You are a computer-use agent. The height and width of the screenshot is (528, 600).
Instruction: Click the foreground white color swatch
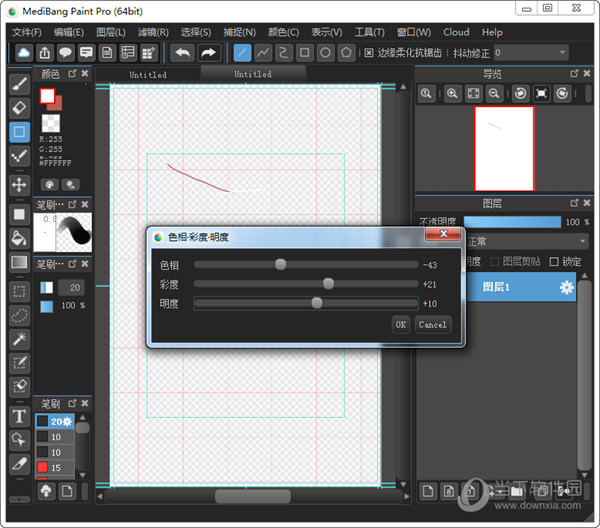click(47, 96)
